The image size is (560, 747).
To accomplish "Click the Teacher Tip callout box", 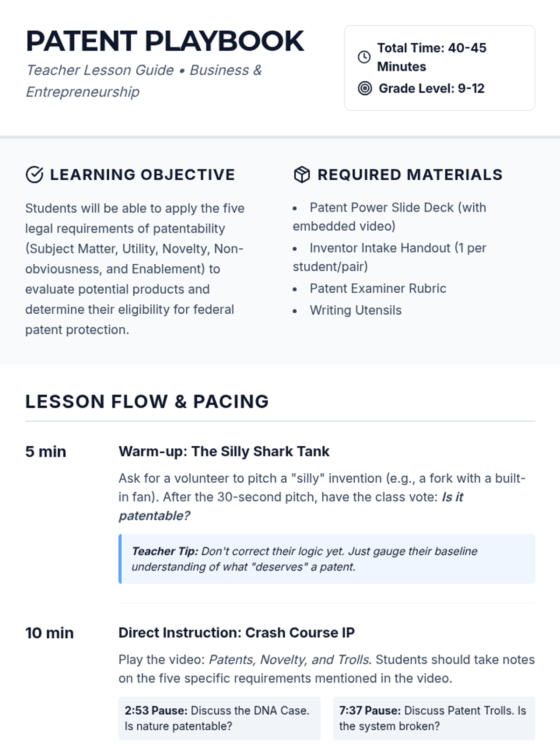I will [x=327, y=559].
